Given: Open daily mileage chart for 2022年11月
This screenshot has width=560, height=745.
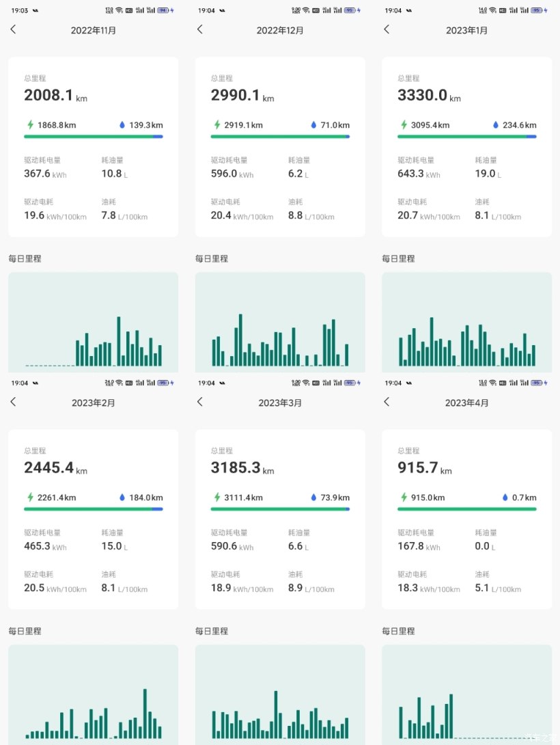Looking at the screenshot, I should (94, 322).
